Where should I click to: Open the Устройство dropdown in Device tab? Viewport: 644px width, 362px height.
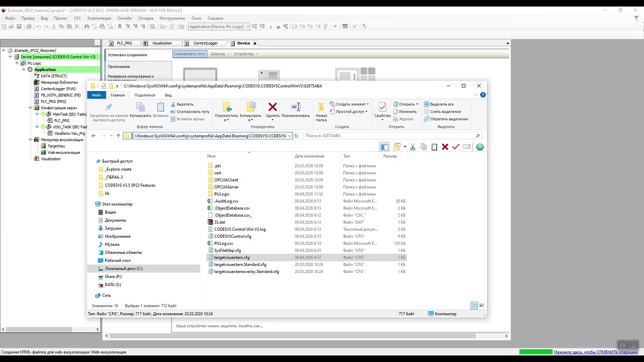click(246, 54)
